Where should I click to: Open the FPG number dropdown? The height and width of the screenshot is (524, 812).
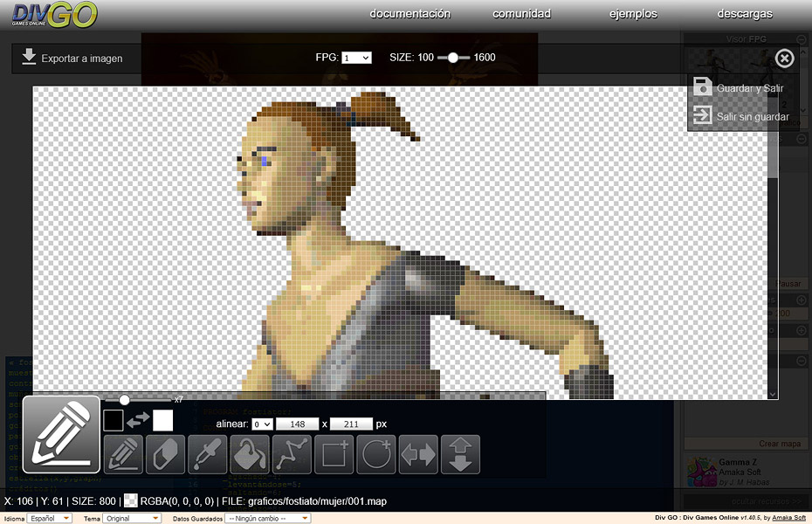point(356,58)
